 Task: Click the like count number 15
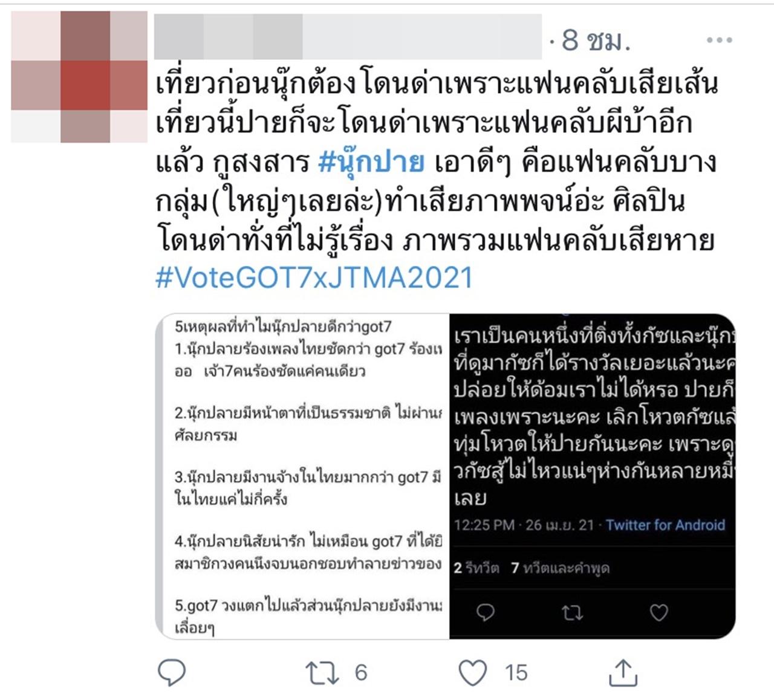coord(516,673)
